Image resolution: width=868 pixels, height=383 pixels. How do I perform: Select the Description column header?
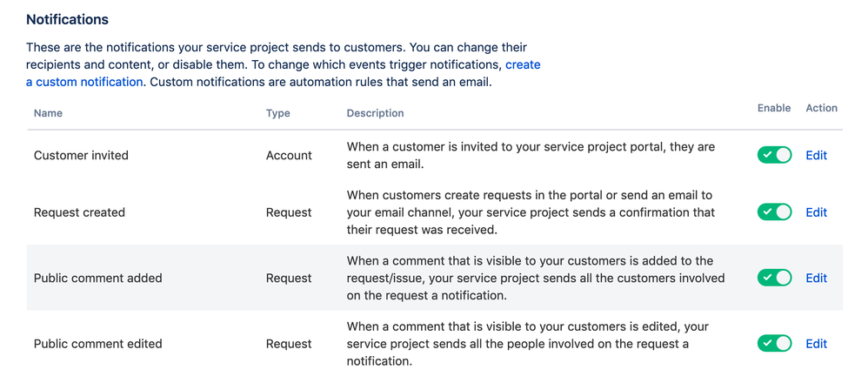point(375,113)
